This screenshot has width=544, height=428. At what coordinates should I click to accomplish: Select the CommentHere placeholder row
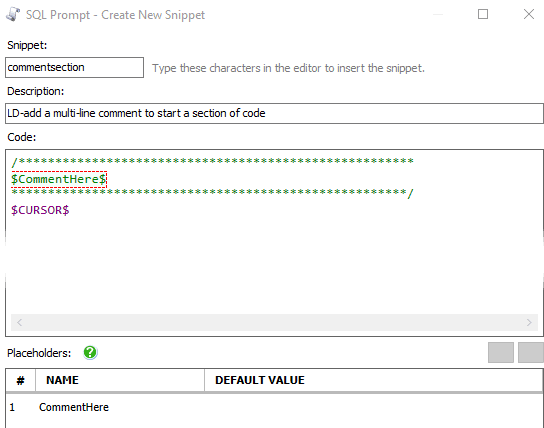(274, 407)
